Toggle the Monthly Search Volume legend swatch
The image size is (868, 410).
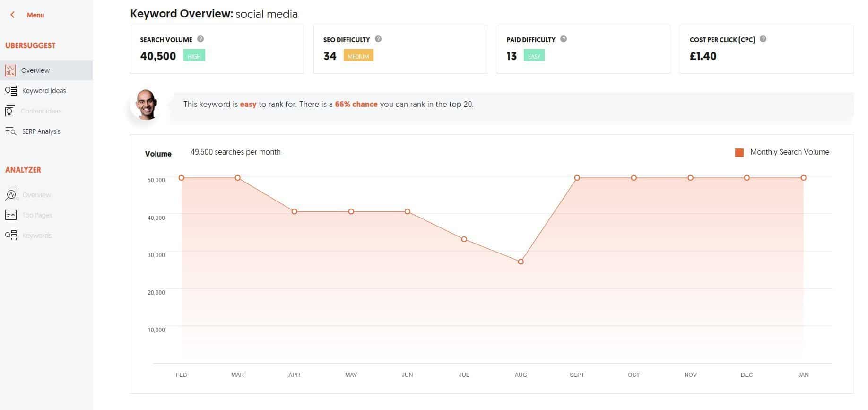tap(739, 152)
